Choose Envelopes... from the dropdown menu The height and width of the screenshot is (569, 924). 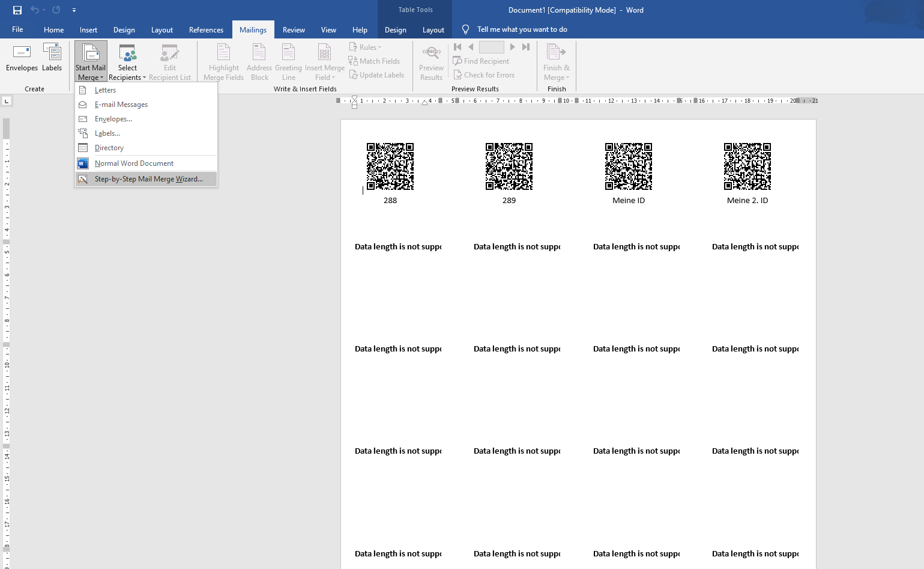146,119
